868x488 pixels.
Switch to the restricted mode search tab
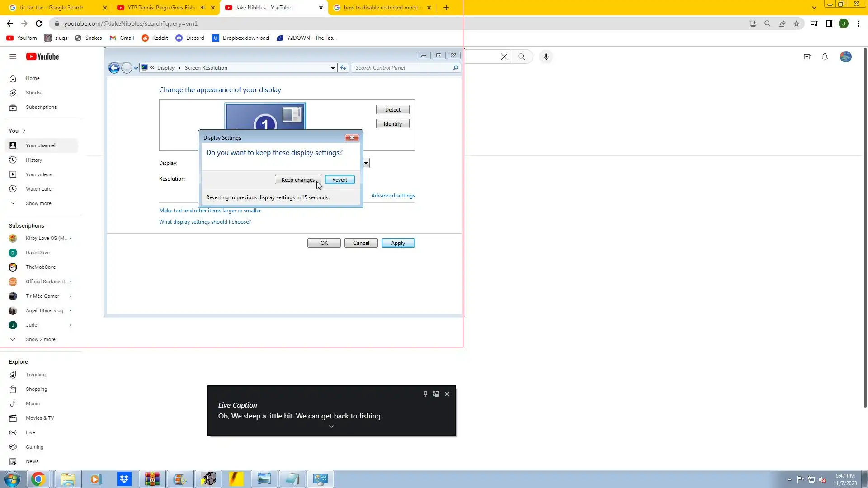pos(380,8)
